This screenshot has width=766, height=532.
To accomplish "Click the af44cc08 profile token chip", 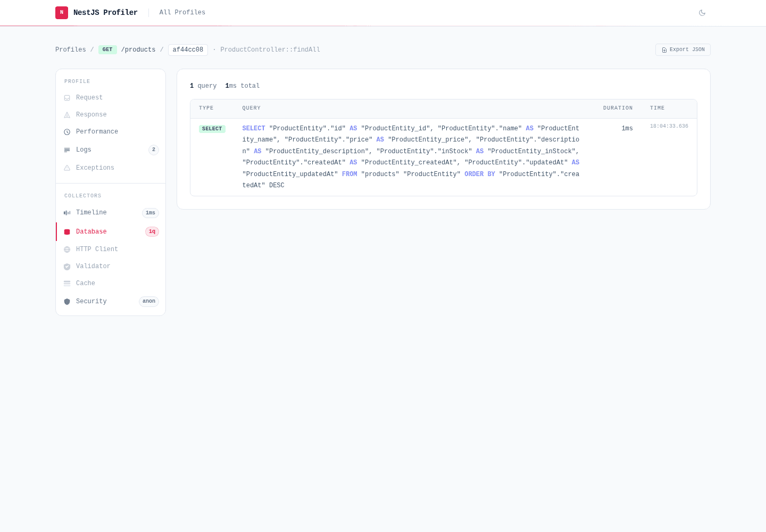I will pos(188,49).
